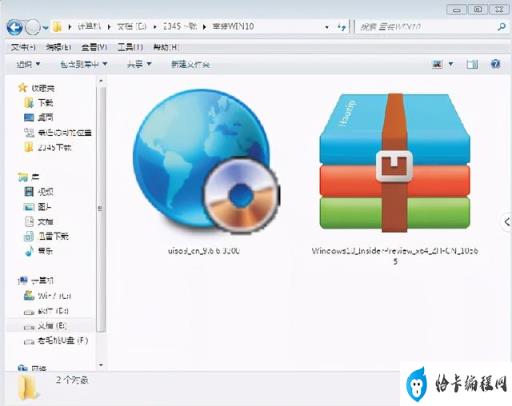Open the 文件(F) menu
The width and height of the screenshot is (512, 406).
23,47
